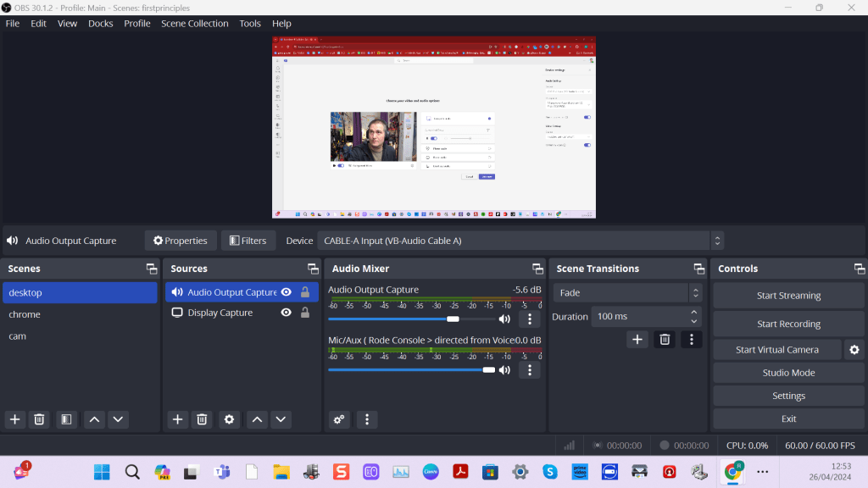The height and width of the screenshot is (488, 868).
Task: Select the chrome scene
Action: 80,314
